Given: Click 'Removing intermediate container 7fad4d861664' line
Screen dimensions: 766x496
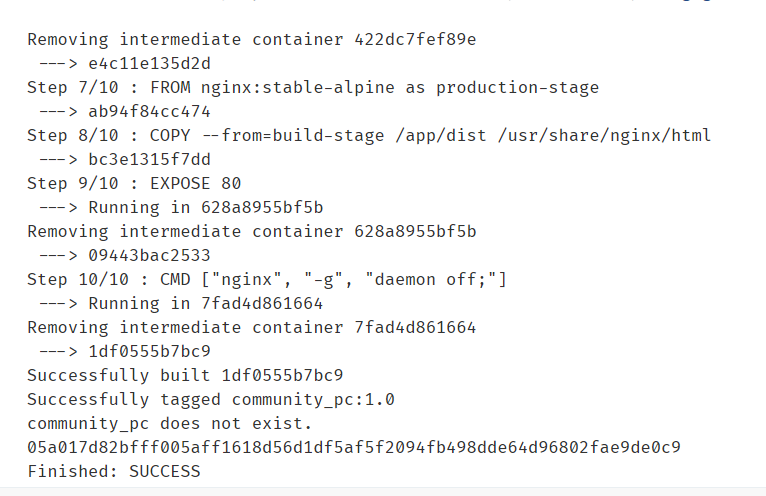Looking at the screenshot, I should 251,327.
